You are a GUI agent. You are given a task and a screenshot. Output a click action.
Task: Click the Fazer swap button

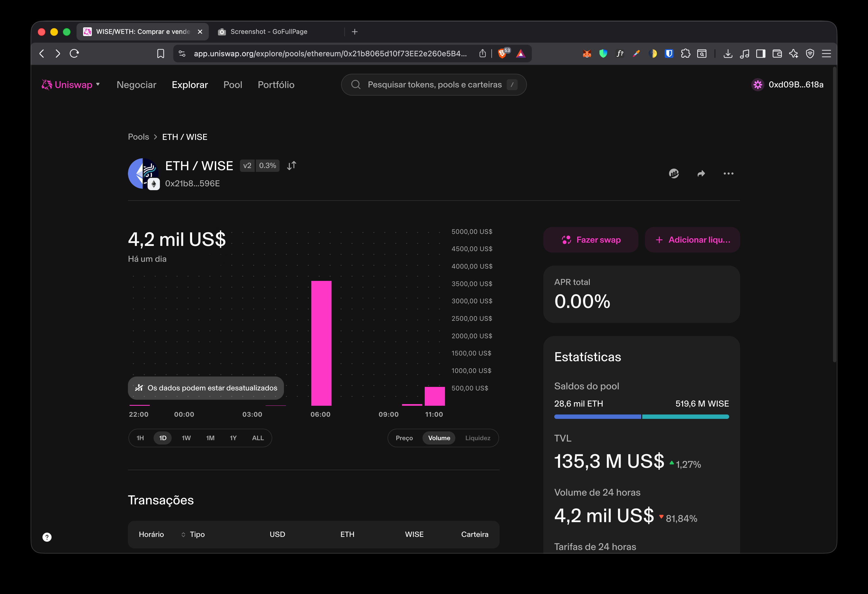[591, 240]
